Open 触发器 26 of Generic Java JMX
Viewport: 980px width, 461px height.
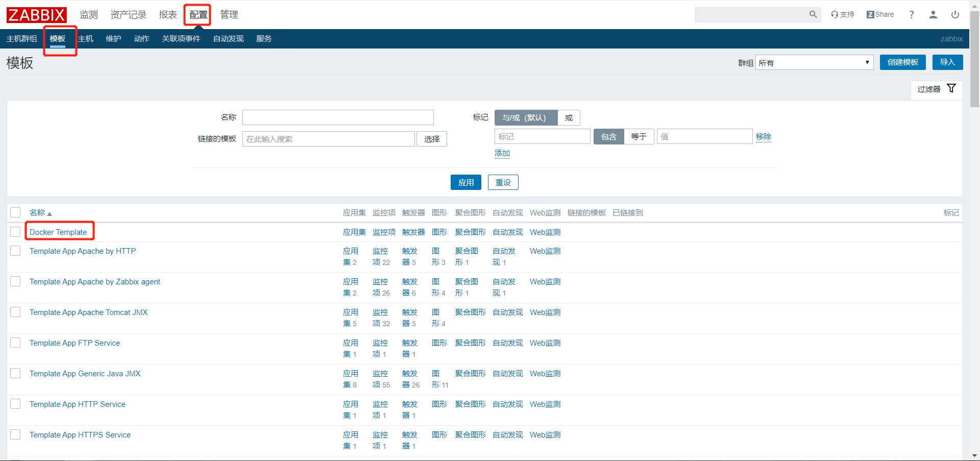coord(411,379)
